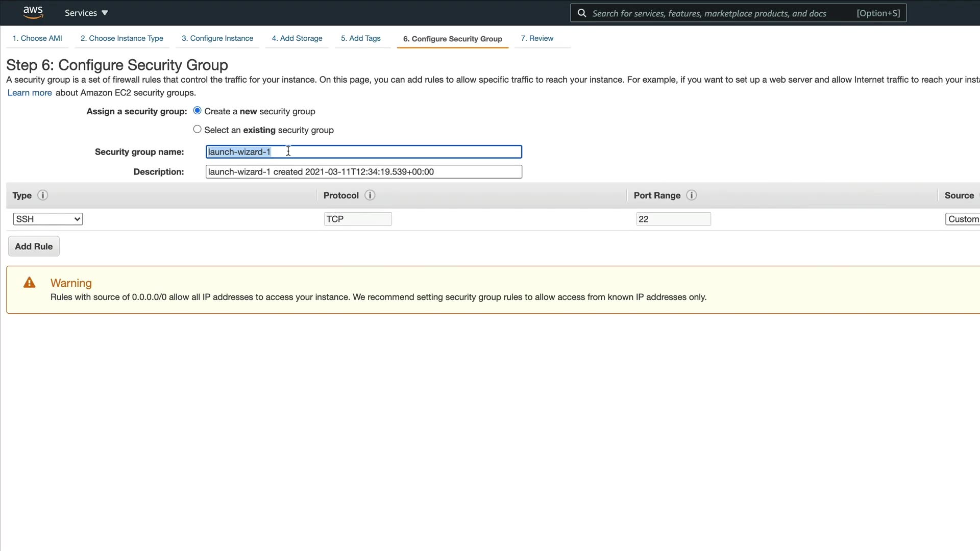Viewport: 980px width, 551px height.
Task: Go to the 7. Review tab
Action: click(x=537, y=38)
